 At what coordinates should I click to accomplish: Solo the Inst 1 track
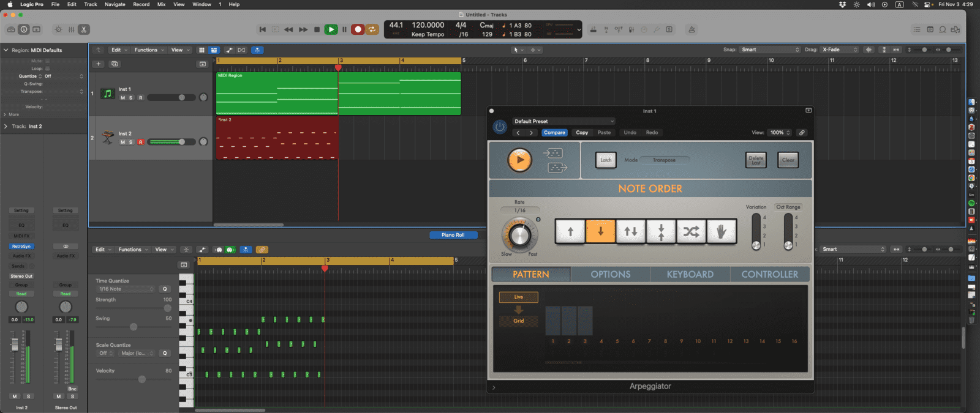coord(130,98)
